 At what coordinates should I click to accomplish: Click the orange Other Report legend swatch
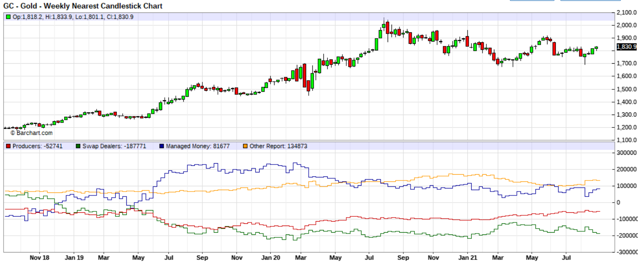tap(245, 146)
